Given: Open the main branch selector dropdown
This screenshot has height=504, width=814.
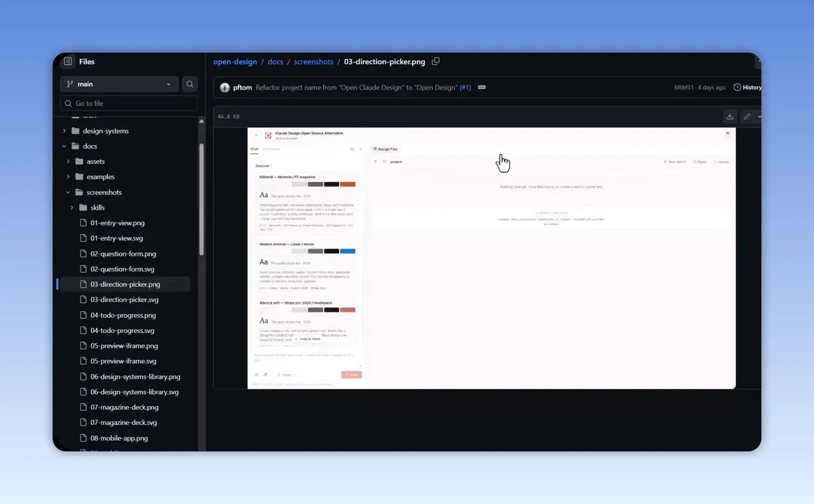Looking at the screenshot, I should click(x=119, y=84).
